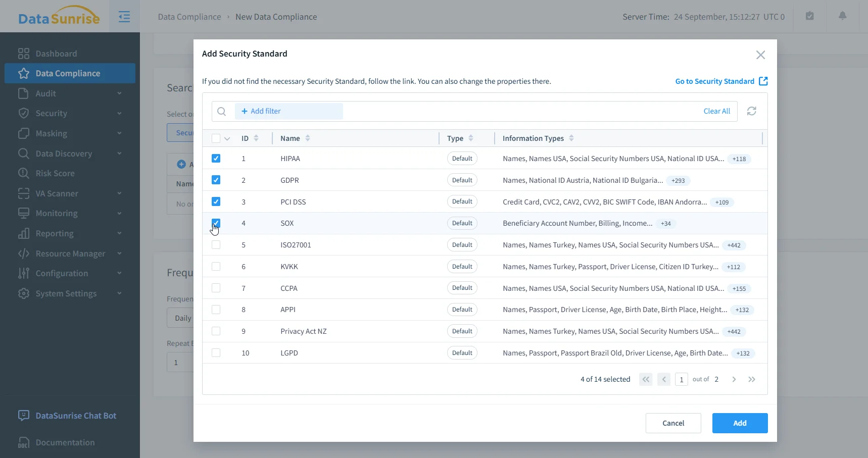Sort the table by Name column
The image size is (868, 458).
click(x=308, y=138)
